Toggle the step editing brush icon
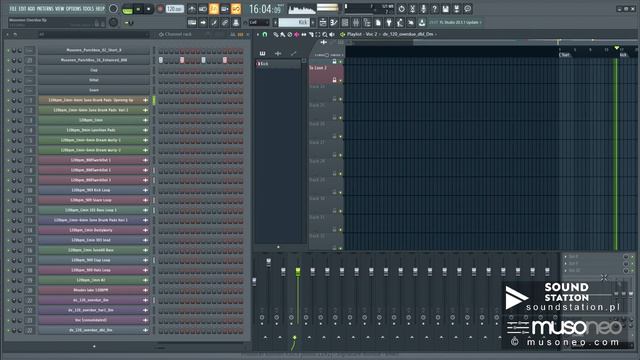640x360 pixels. 214,22
